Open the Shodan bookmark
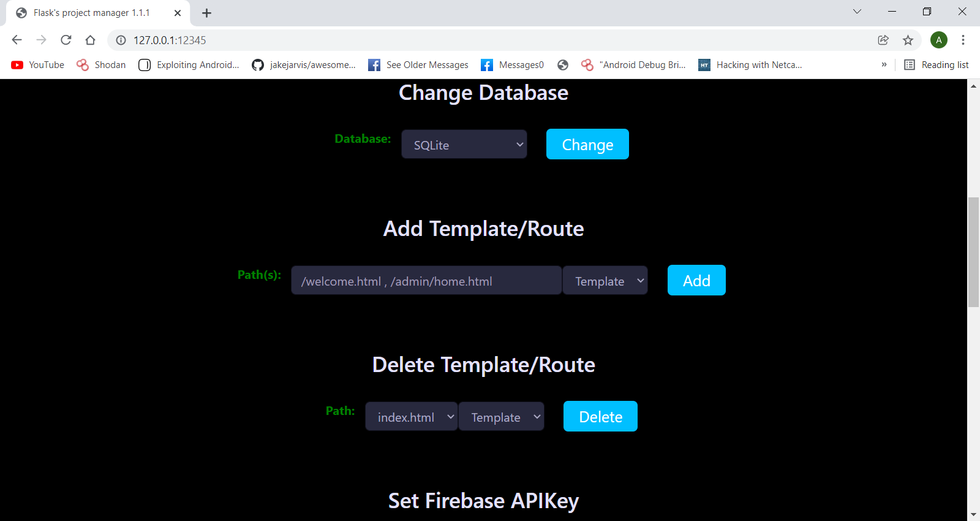Viewport: 980px width, 521px height. [101, 65]
